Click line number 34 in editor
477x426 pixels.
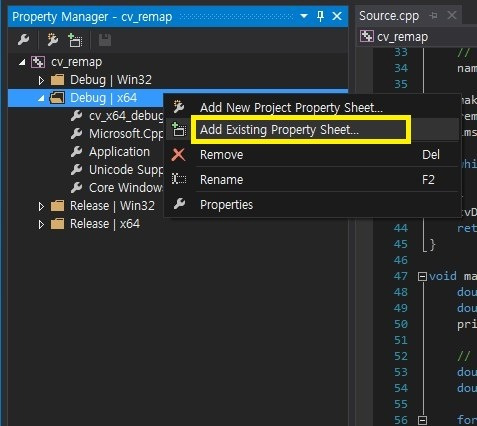click(401, 68)
